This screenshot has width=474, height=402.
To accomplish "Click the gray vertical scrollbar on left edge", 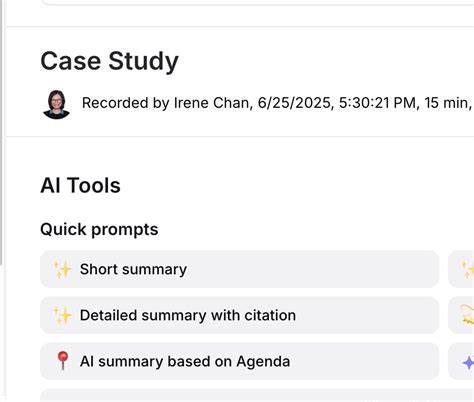I will 2,133.
